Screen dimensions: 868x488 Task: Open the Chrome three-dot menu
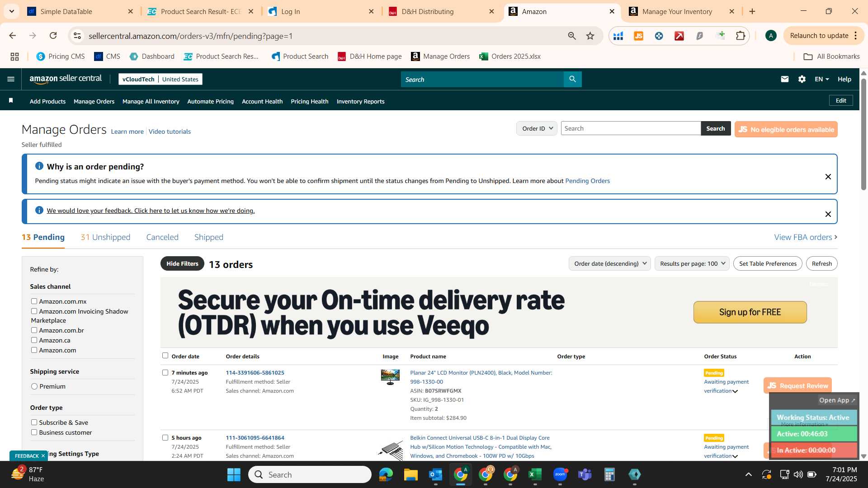pyautogui.click(x=856, y=36)
